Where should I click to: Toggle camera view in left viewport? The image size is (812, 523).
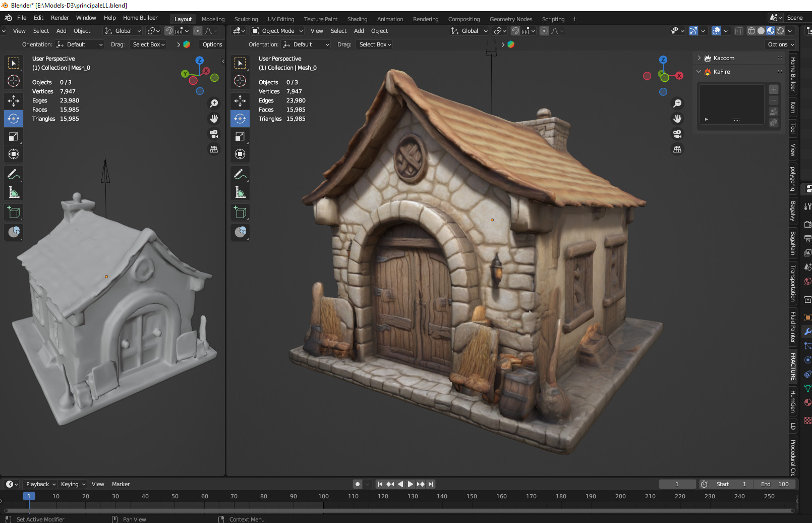tap(214, 134)
